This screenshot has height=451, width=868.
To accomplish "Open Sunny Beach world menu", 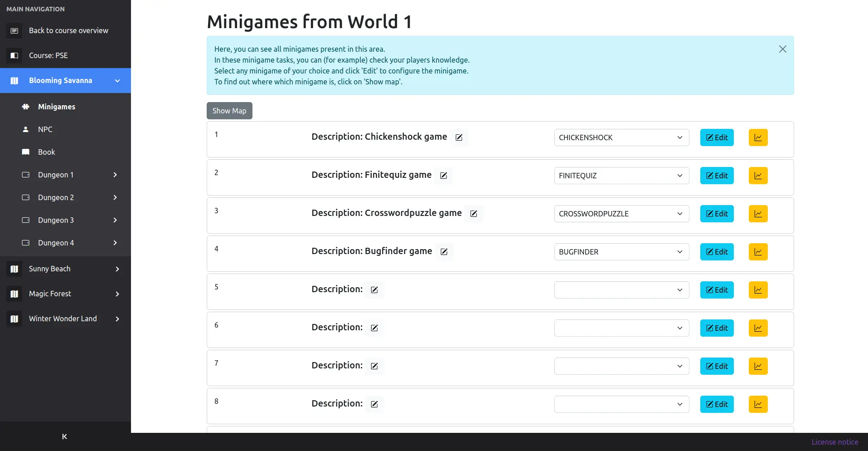I will (x=65, y=269).
